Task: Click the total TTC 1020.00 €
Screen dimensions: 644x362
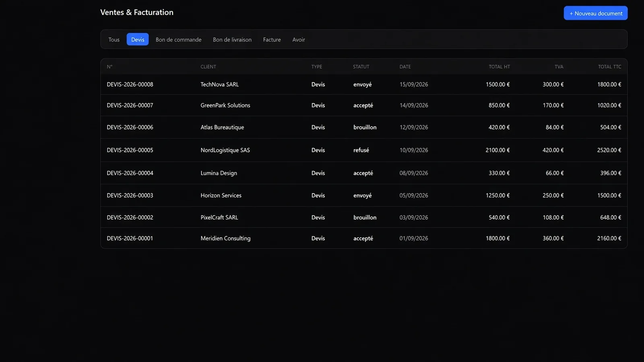Action: 609,105
